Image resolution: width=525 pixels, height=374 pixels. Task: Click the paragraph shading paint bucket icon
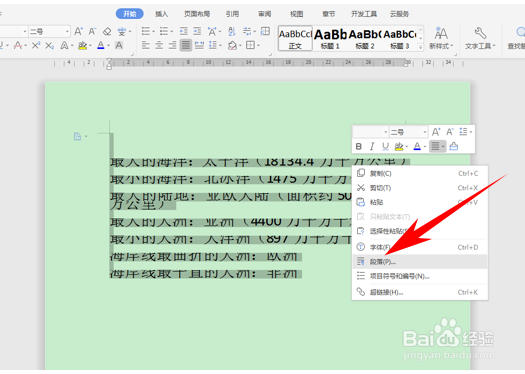232,45
